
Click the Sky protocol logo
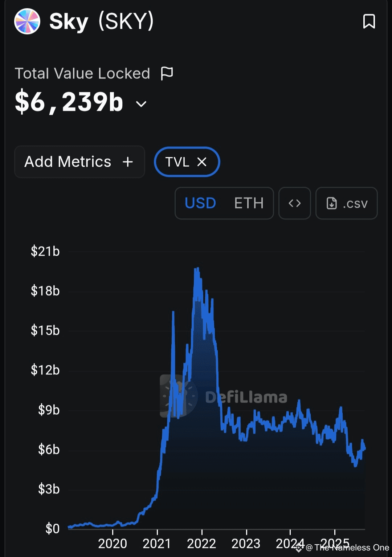27,21
